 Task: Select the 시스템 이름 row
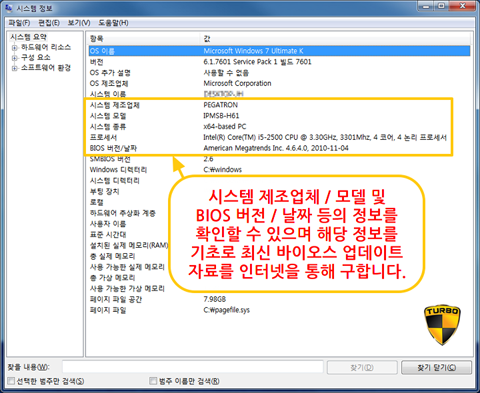tap(279, 94)
